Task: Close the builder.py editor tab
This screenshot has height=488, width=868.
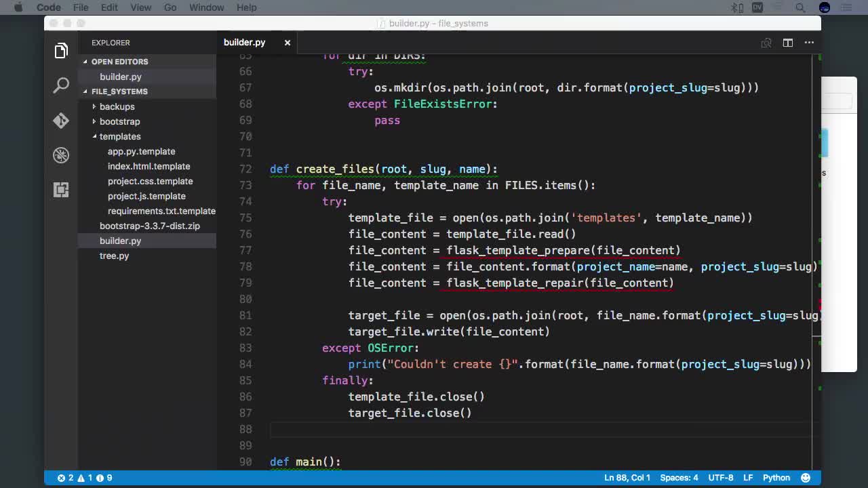Action: coord(287,43)
